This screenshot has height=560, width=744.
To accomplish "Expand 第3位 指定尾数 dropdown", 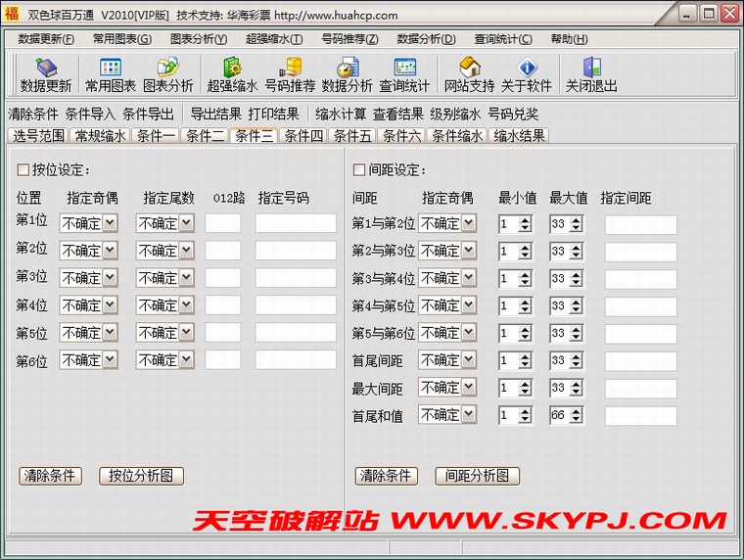I will click(x=186, y=278).
